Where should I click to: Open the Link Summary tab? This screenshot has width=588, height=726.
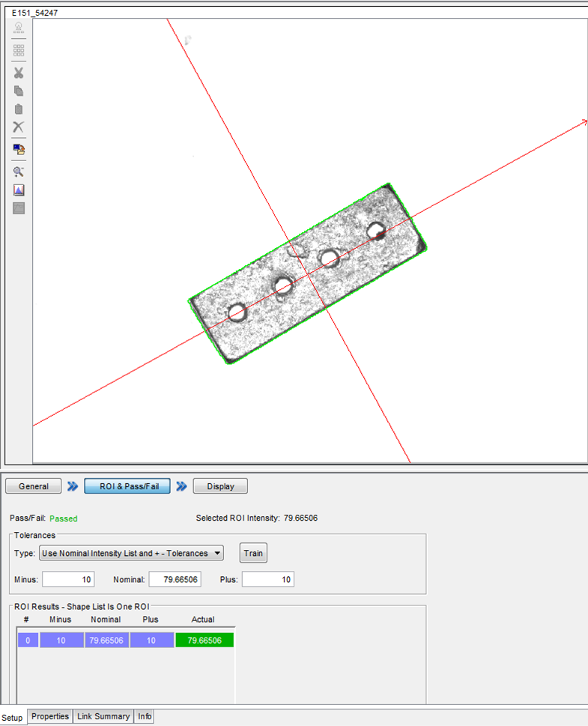[103, 716]
